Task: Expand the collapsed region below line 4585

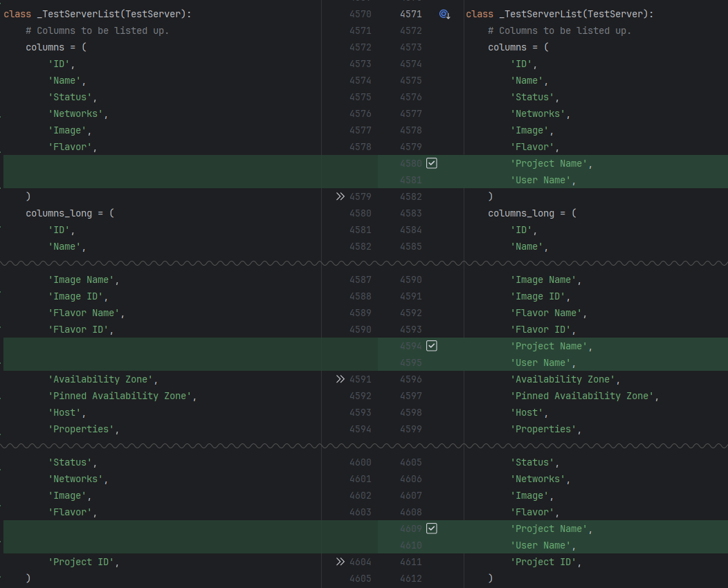Action: point(364,263)
